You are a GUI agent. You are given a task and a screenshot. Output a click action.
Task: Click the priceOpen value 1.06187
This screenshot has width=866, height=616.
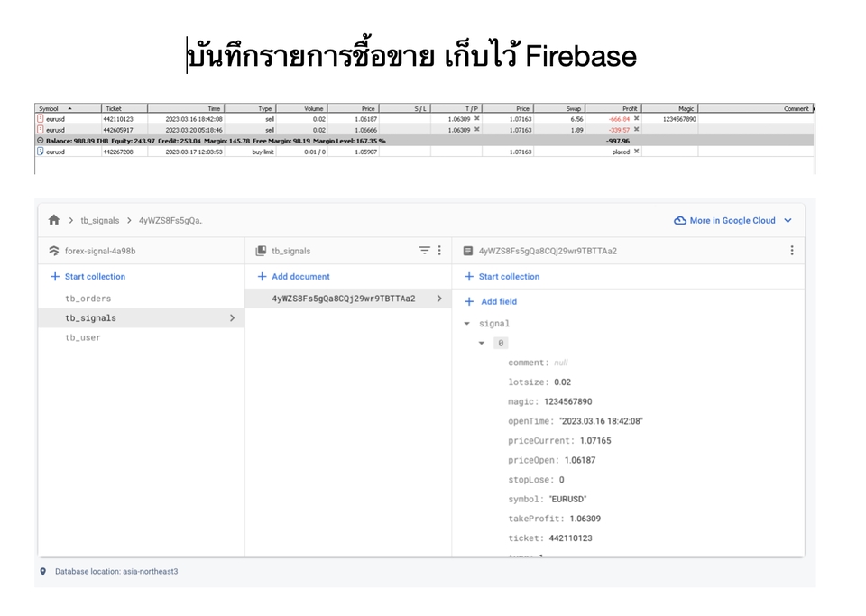point(580,460)
